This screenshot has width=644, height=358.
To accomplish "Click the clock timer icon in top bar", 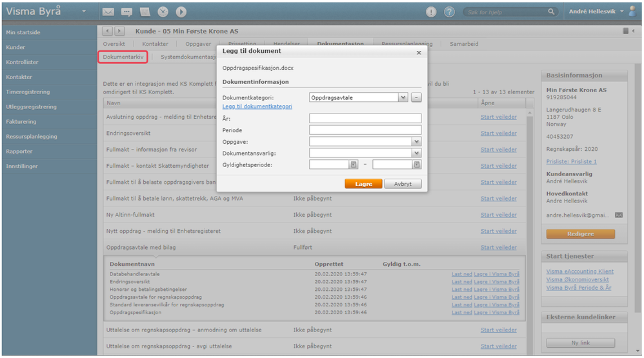I will click(163, 12).
